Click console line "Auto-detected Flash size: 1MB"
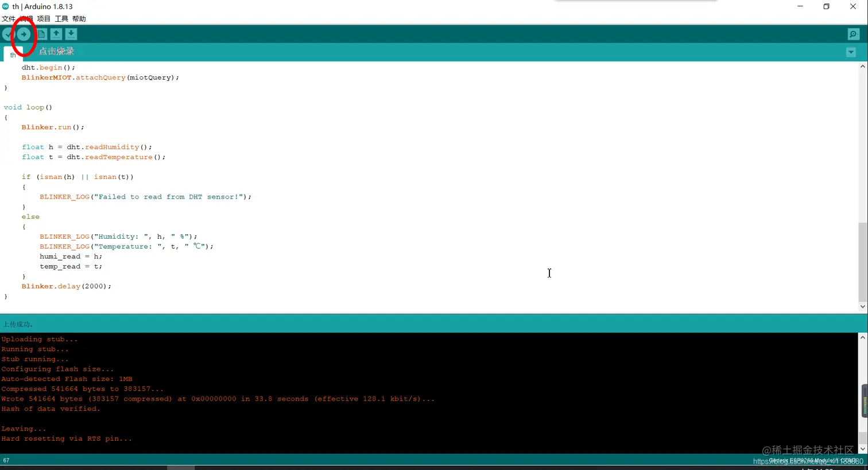 pos(67,379)
